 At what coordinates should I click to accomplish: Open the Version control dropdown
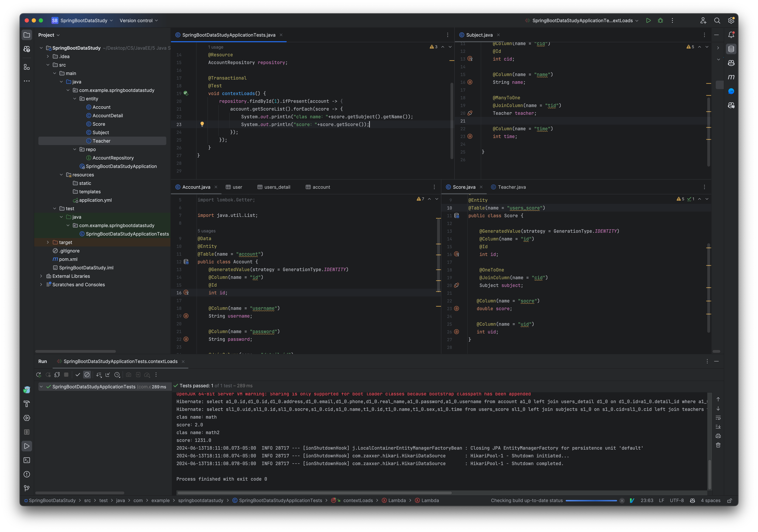(x=139, y=20)
